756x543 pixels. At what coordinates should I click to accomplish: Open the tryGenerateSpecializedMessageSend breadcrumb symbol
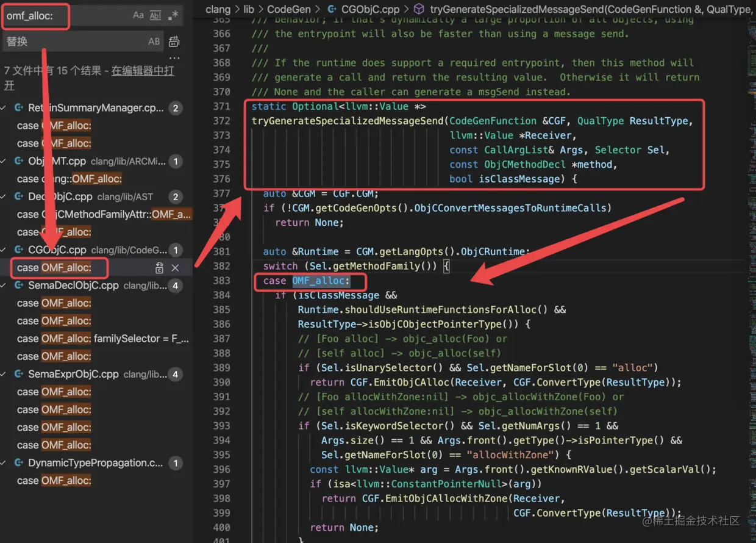(591, 9)
